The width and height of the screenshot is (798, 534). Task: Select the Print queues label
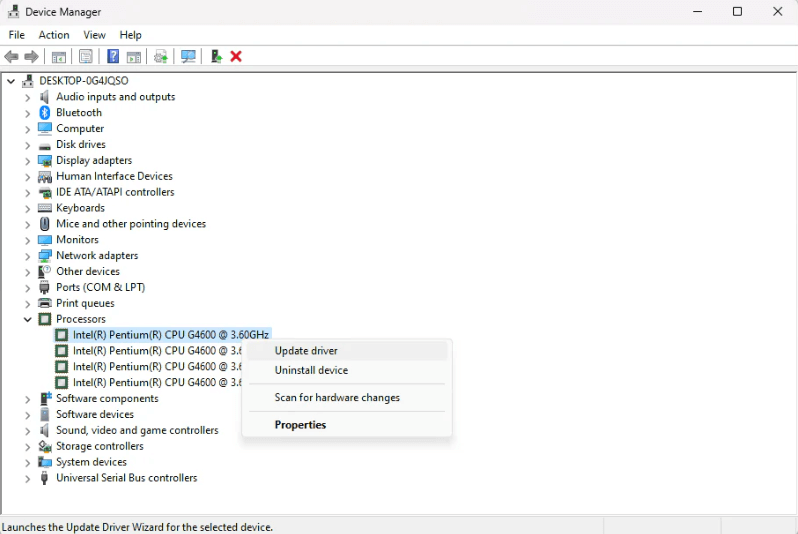(x=85, y=303)
